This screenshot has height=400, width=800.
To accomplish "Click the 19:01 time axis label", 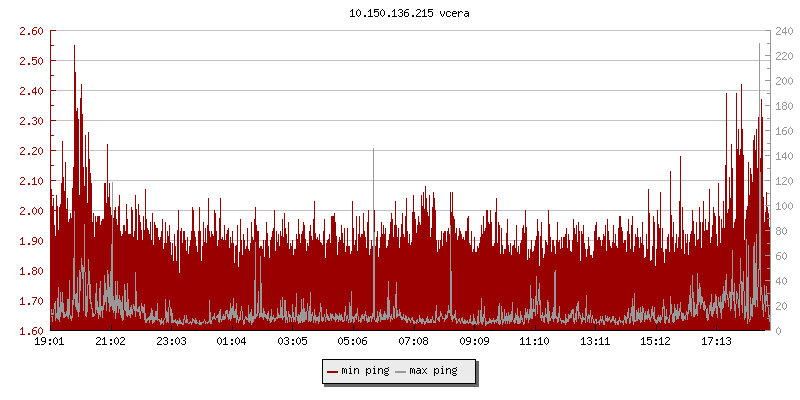I will 50,342.
